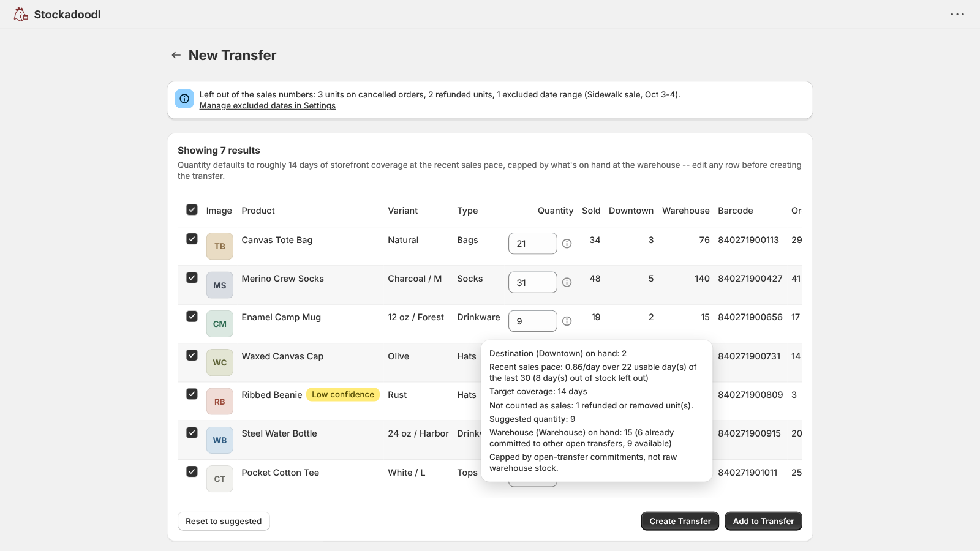This screenshot has height=551, width=980.
Task: Edit Canvas Tote Bag quantity field
Action: click(x=533, y=244)
